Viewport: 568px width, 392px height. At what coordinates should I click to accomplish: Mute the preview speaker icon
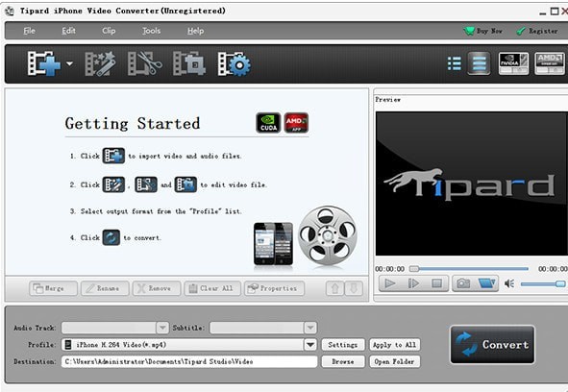[x=509, y=283]
